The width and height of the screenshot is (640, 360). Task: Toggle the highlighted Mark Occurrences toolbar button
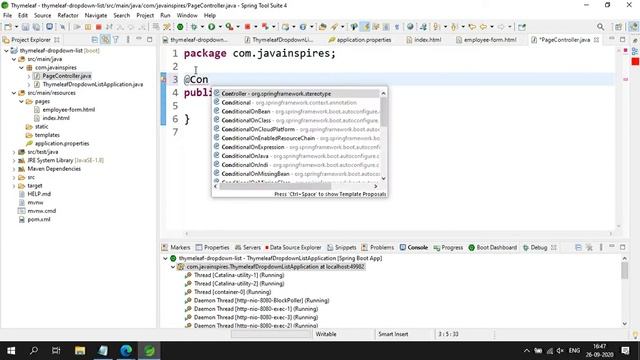pyautogui.click(x=365, y=27)
